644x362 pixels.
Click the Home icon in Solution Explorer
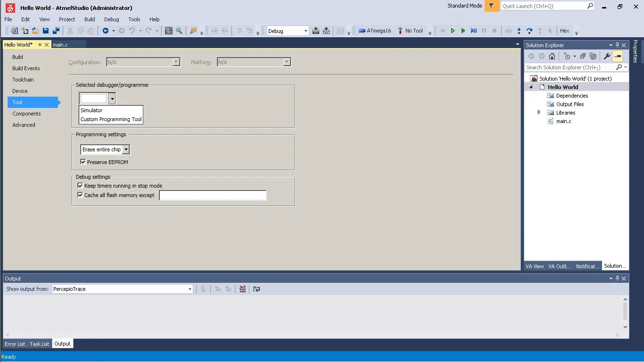point(552,56)
